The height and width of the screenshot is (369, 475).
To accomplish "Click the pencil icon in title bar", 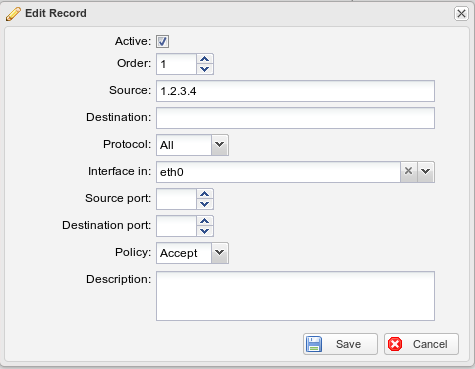I will (13, 14).
